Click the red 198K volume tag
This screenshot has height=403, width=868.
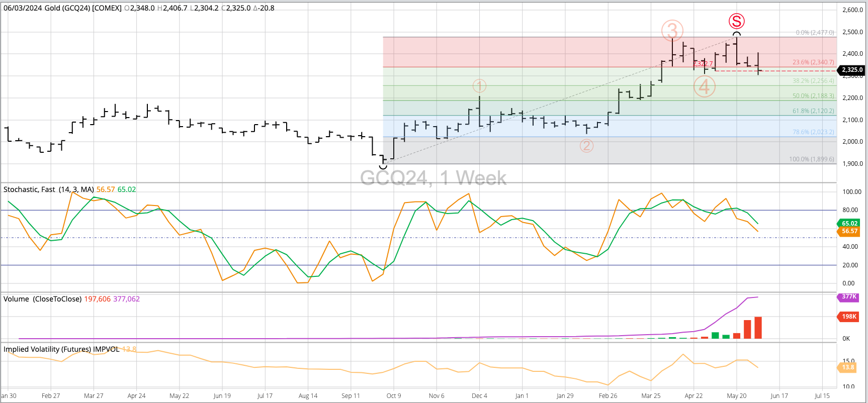849,317
